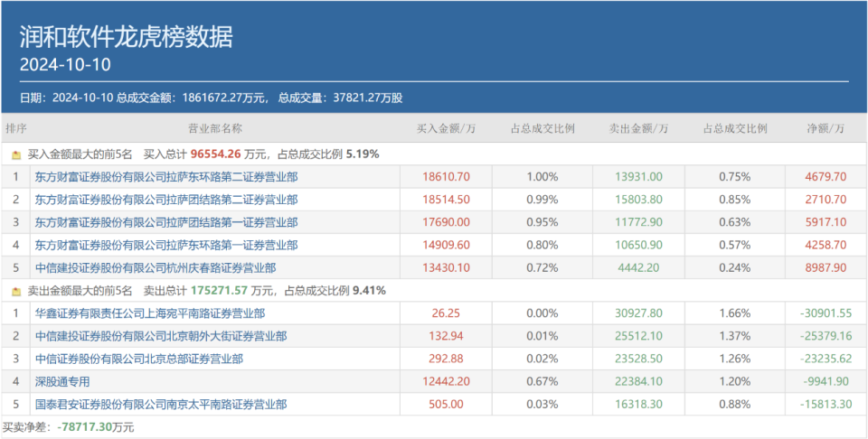Open 国泰君安证券南京太平南路证券营业部 link
Screen dimensions: 868x439
(166, 404)
